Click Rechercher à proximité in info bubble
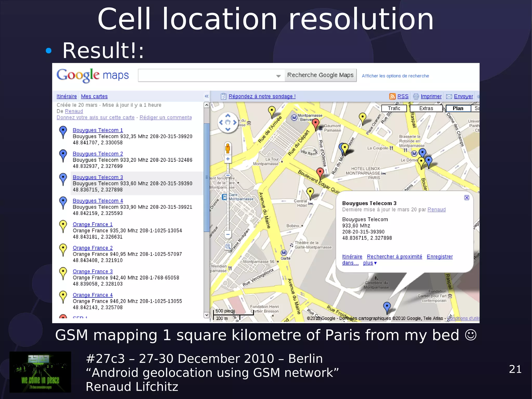This screenshot has height=399, width=532. pos(395,257)
